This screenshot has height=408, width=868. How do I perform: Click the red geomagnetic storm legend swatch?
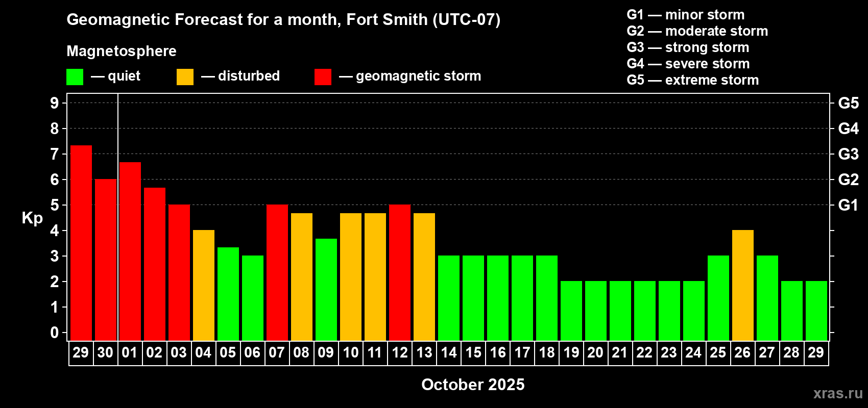coord(323,77)
